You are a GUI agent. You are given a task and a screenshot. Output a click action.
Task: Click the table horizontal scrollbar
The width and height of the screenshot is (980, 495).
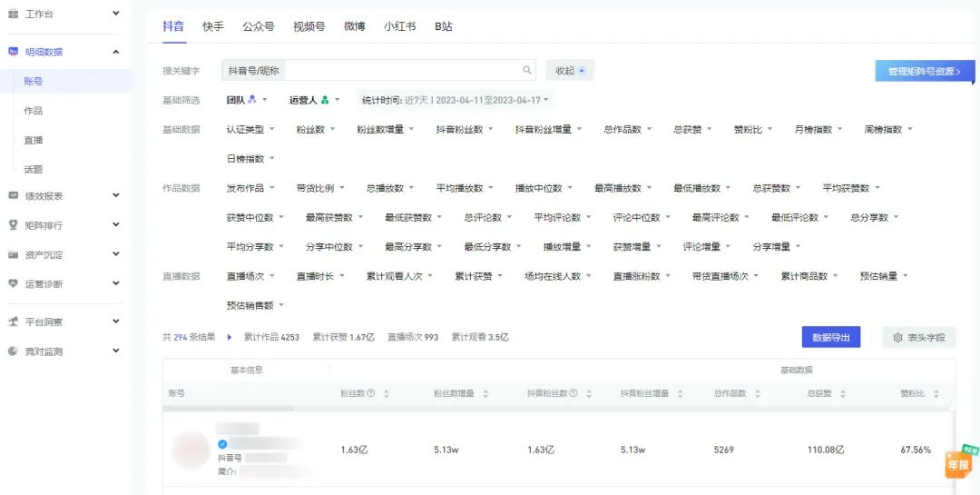click(228, 409)
